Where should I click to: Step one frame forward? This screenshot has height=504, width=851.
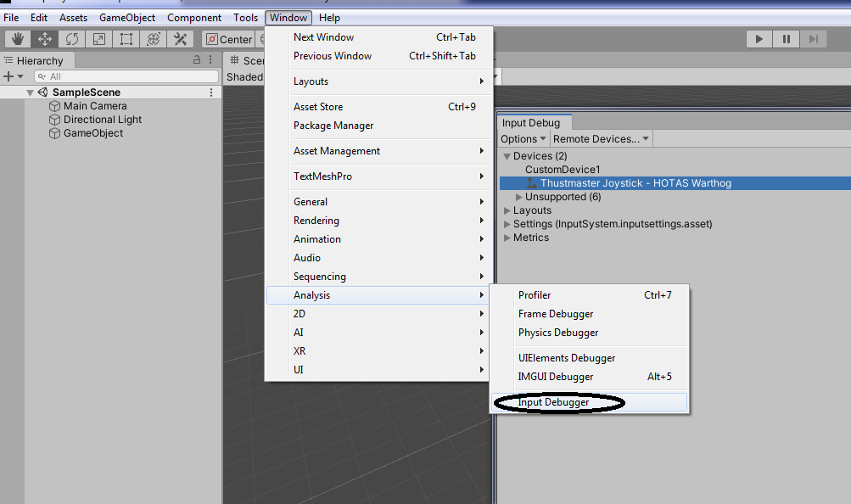click(x=813, y=39)
